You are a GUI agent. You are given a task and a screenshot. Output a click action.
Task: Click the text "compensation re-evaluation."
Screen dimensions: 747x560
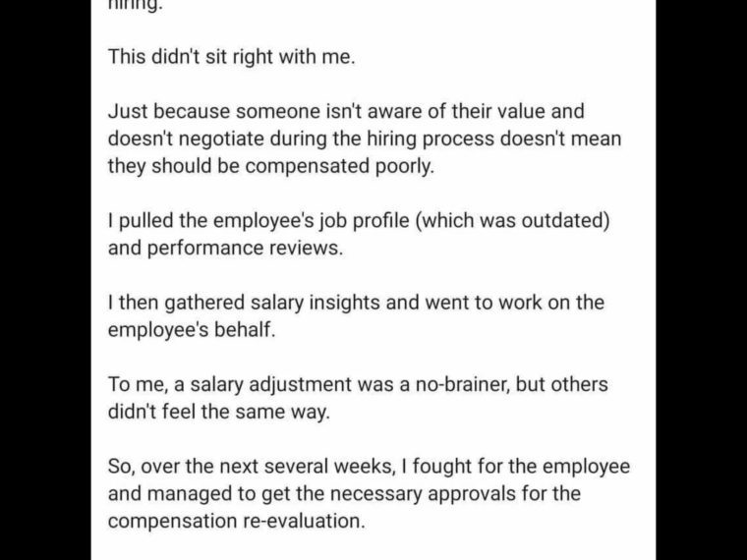tap(236, 521)
